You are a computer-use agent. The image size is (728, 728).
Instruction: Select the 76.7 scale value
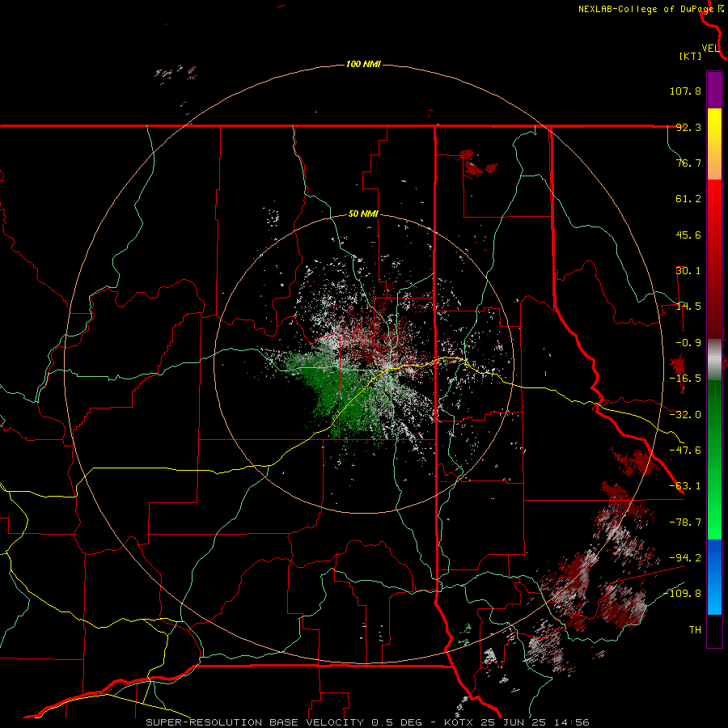688,163
